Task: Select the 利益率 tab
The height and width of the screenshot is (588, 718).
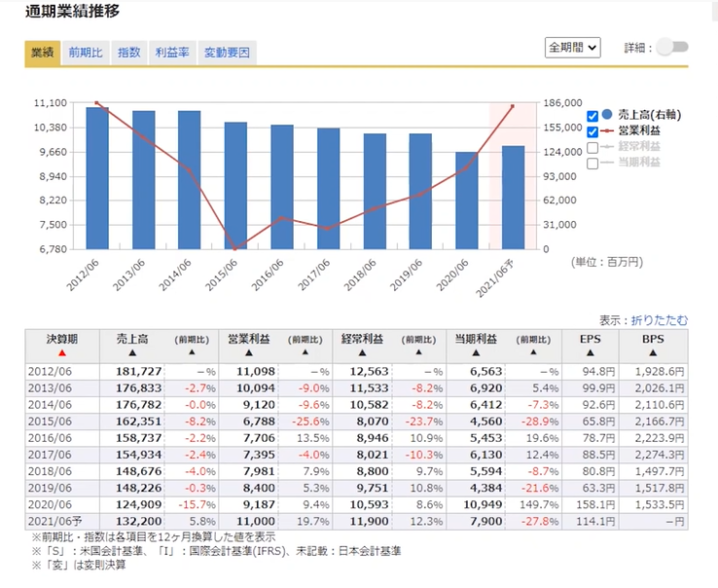Action: [x=172, y=52]
